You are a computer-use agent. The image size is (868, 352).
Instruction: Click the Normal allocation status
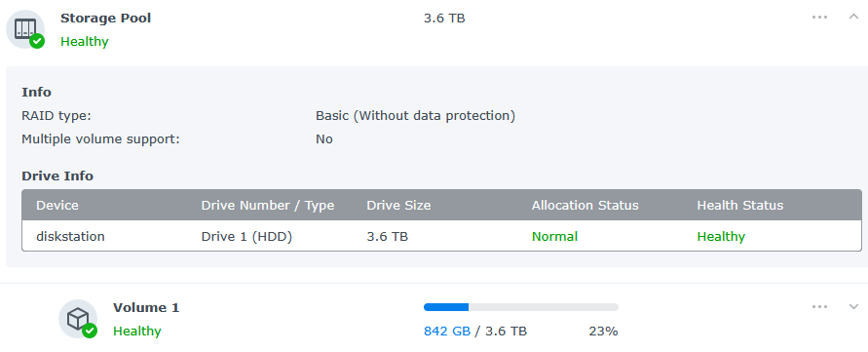coord(554,237)
